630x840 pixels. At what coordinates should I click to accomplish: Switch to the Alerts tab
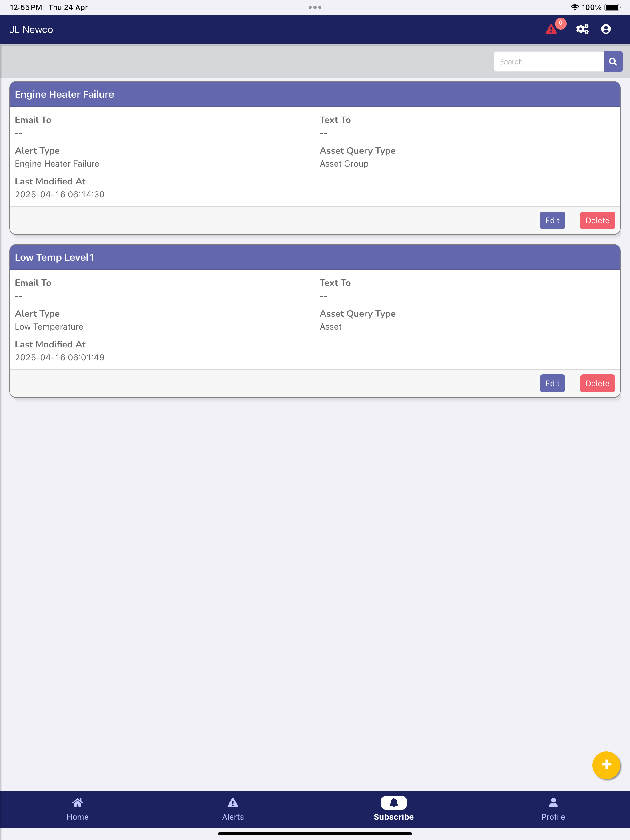click(x=233, y=809)
